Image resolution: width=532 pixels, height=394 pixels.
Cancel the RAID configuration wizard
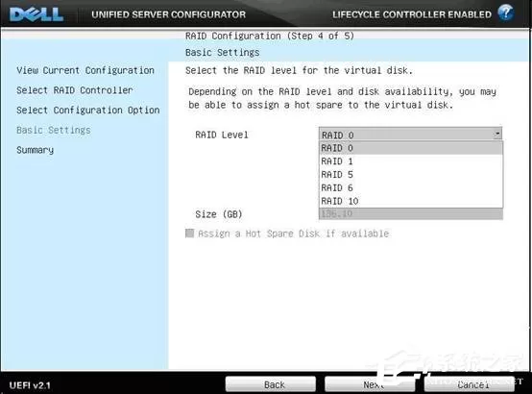(470, 384)
